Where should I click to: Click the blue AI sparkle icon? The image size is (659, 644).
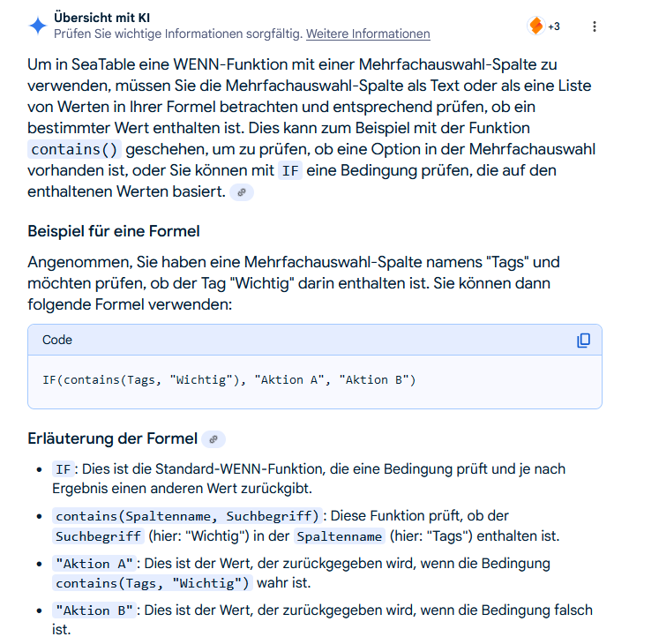tap(38, 26)
